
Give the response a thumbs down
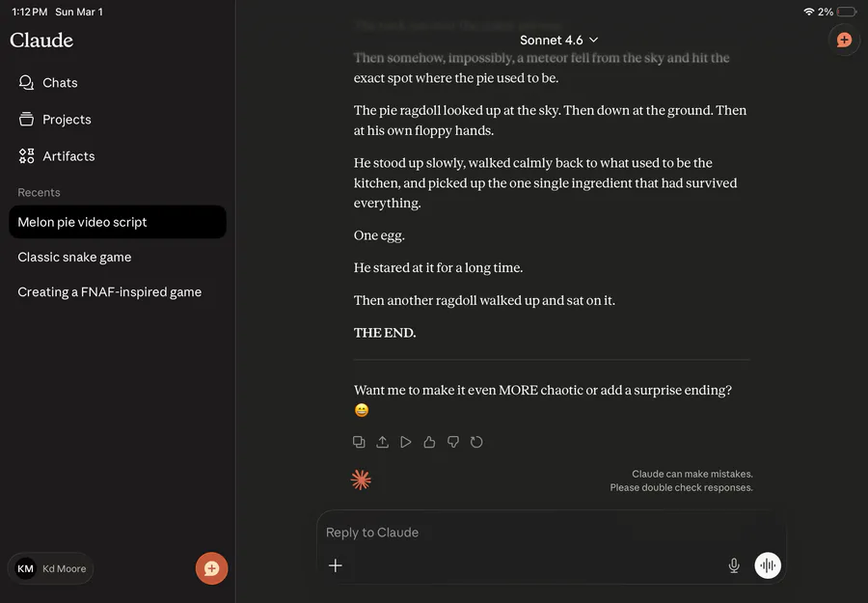click(453, 442)
